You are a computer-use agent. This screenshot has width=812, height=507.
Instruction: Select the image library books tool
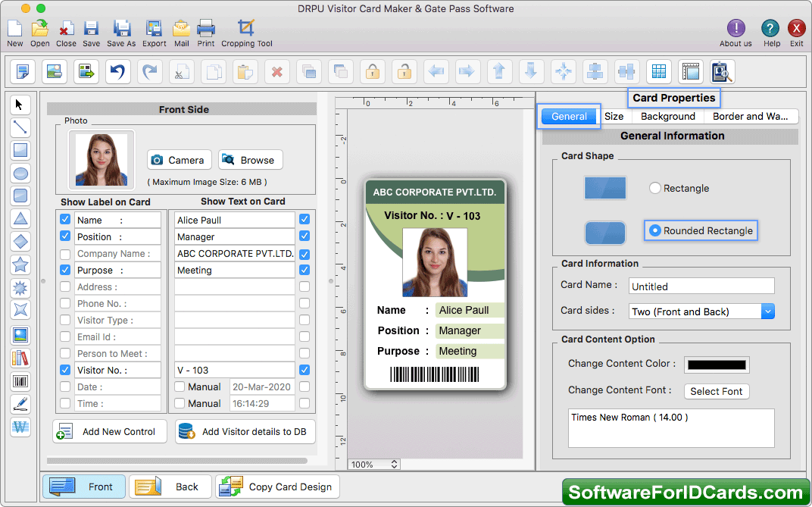[x=20, y=358]
